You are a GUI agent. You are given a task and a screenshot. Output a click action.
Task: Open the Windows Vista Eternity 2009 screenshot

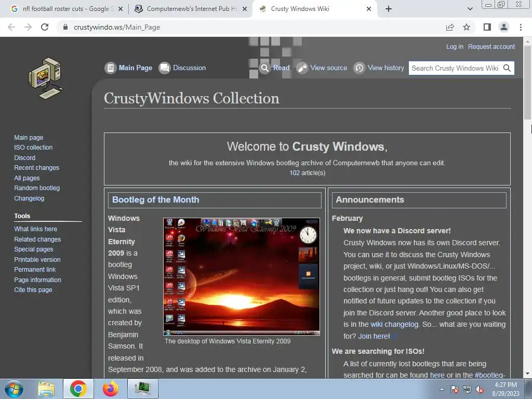(x=241, y=276)
